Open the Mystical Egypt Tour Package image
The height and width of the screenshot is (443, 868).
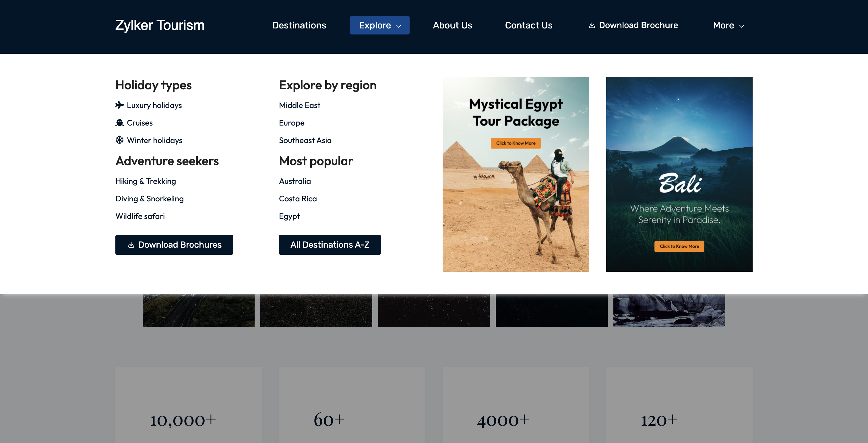point(515,202)
